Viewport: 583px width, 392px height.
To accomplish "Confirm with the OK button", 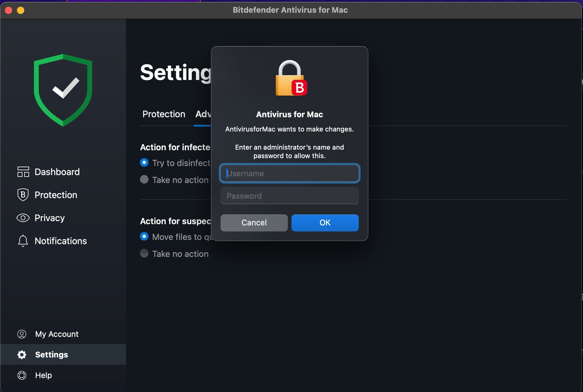I will point(325,223).
